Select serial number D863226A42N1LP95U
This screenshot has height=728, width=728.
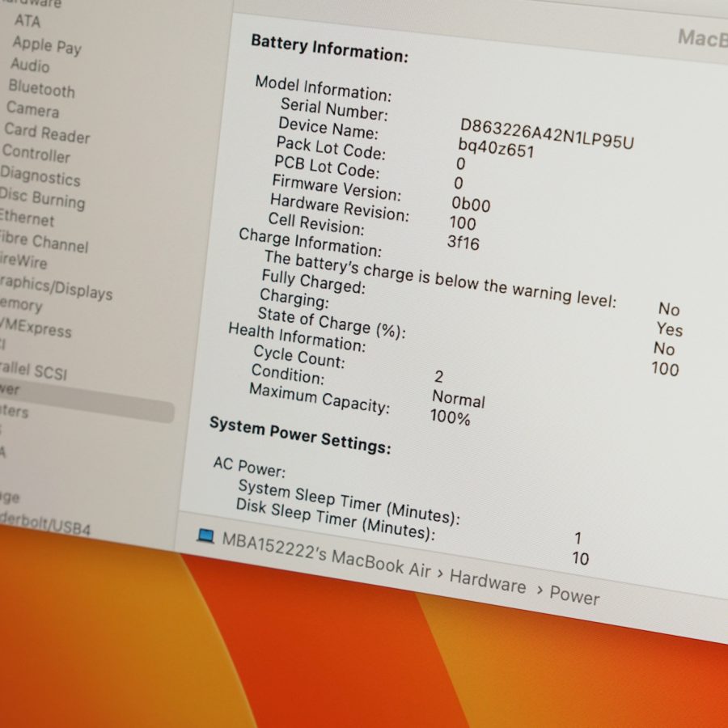coord(547,134)
